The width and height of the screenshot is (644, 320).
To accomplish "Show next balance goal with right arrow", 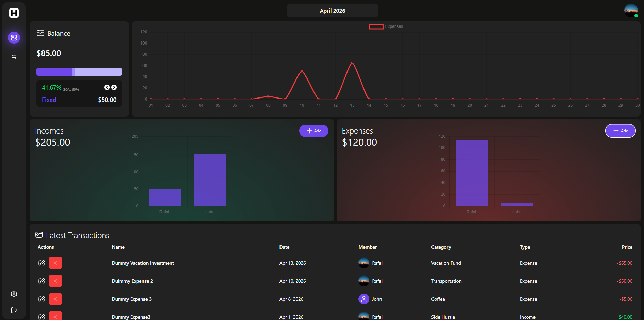I will pos(114,87).
